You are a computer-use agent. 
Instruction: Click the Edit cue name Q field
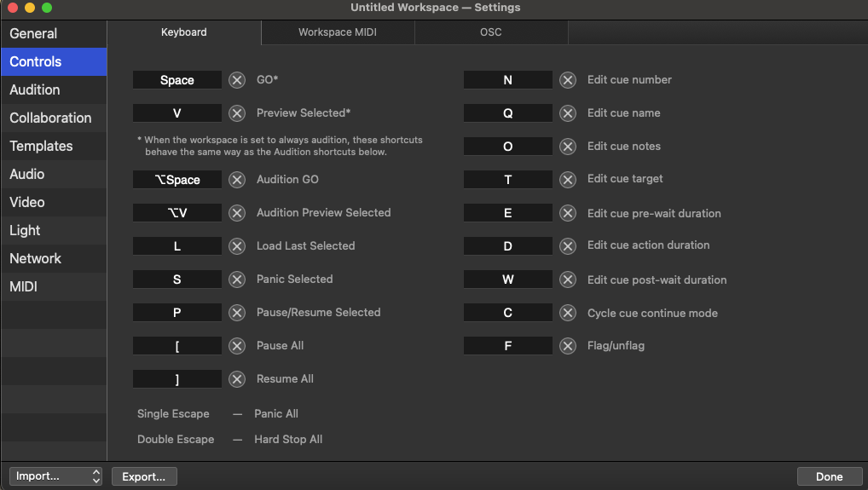(508, 113)
